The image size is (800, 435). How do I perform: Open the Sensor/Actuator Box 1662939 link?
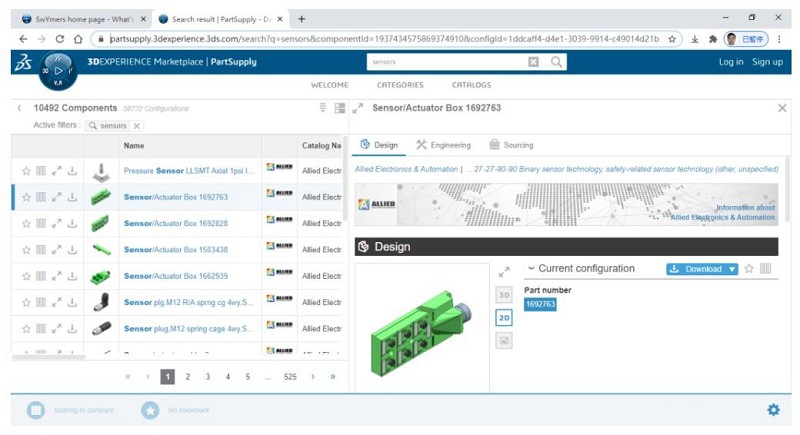175,276
